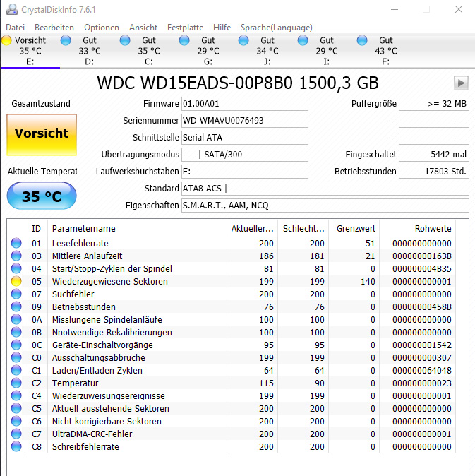Click the blue status orb of drive C:

125,40
